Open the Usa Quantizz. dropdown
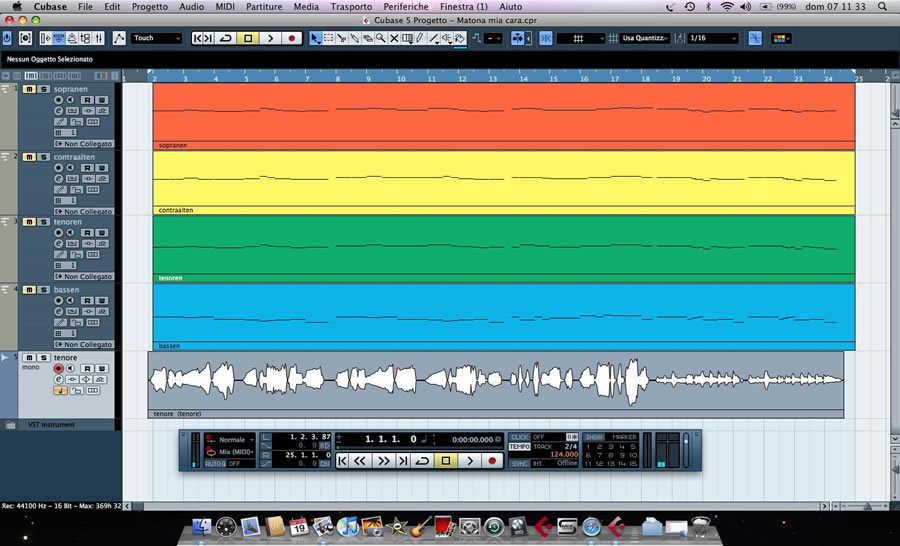 (645, 38)
